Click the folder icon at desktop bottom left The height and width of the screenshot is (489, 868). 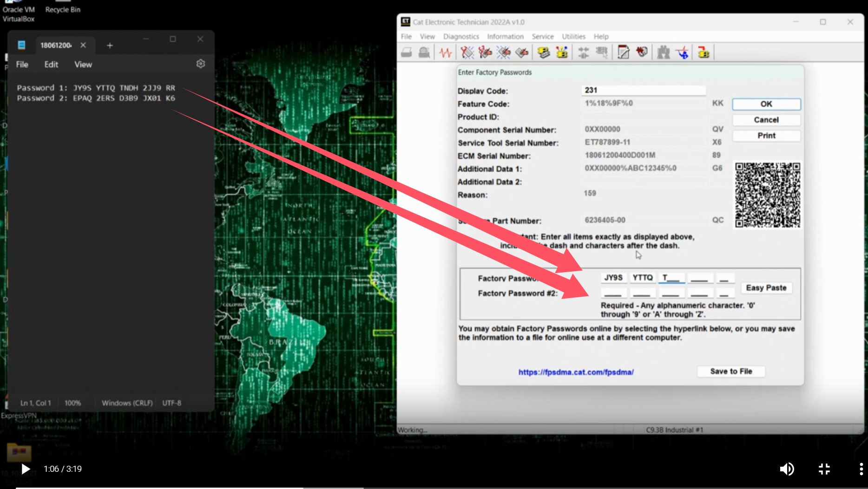pyautogui.click(x=19, y=452)
